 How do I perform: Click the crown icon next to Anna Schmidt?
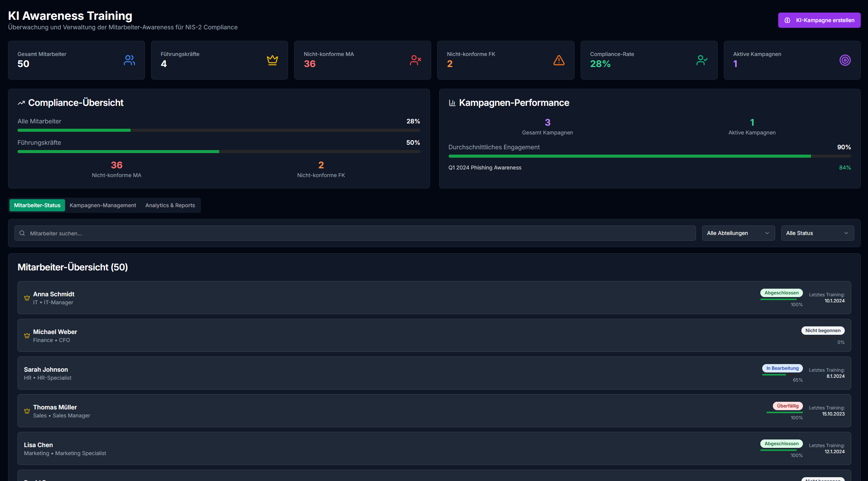(x=27, y=298)
